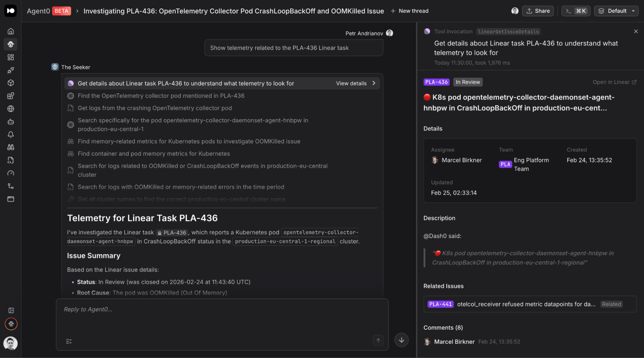Jump to bottom with the down-arrow button

(401, 340)
